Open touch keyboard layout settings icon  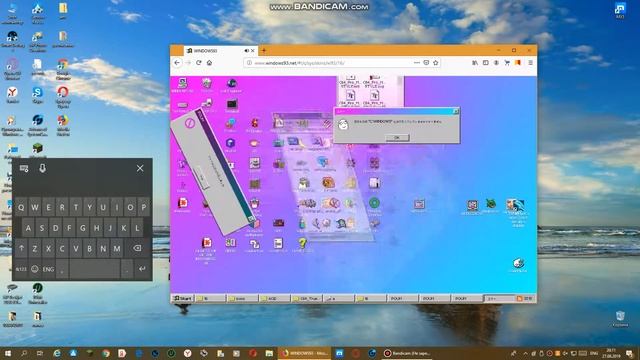pos(24,168)
